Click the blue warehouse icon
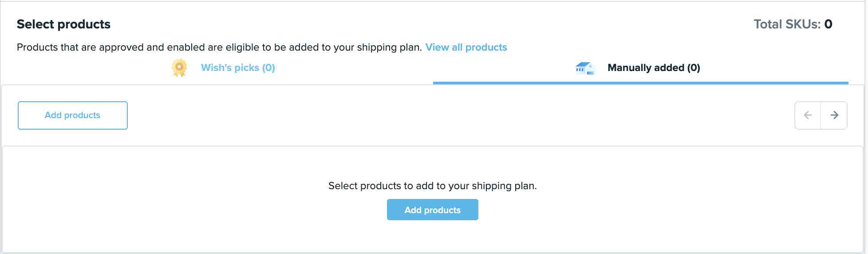 tap(584, 68)
